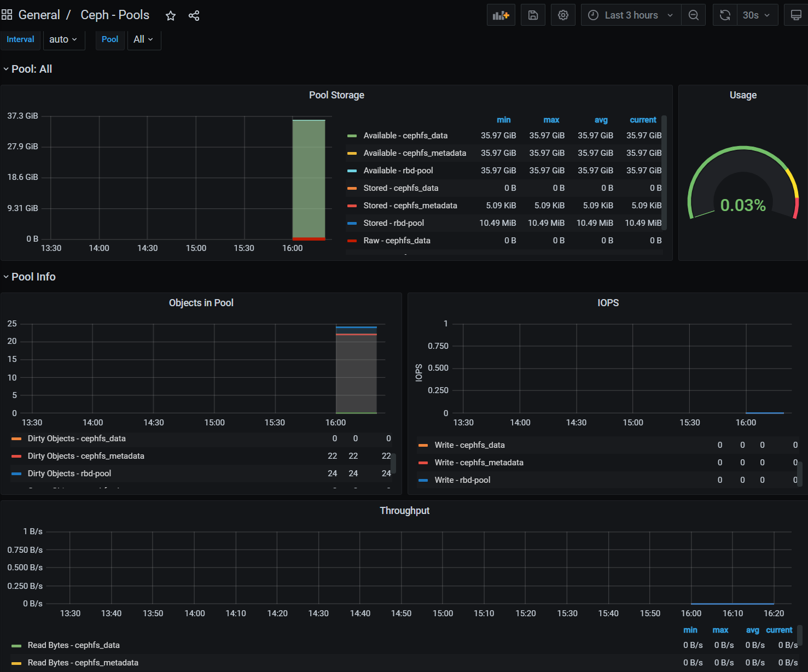Toggle Write - rbd-pool series
This screenshot has width=808, height=672.
(462, 480)
